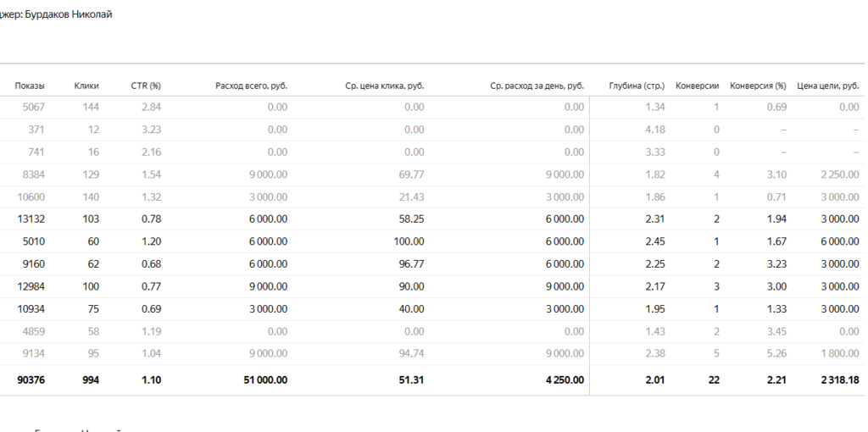This screenshot has height=432, width=868.
Task: Select the impressions cell 8384
Action: pyautogui.click(x=34, y=174)
